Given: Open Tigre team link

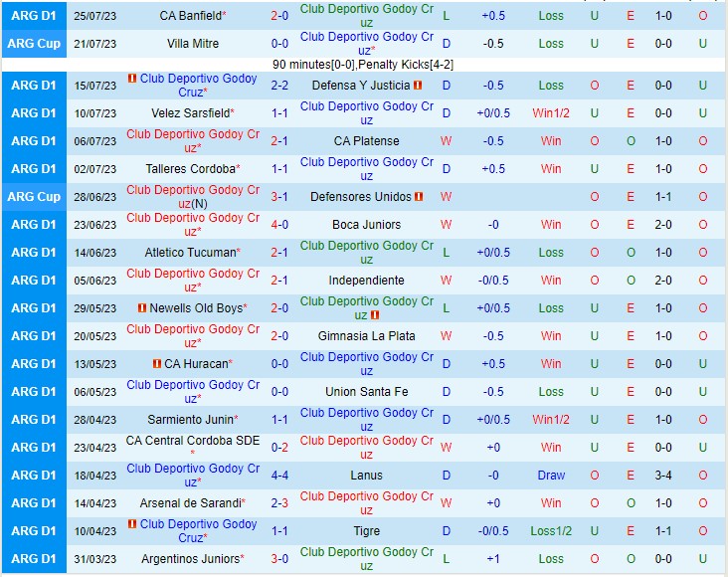Looking at the screenshot, I should pyautogui.click(x=366, y=531).
